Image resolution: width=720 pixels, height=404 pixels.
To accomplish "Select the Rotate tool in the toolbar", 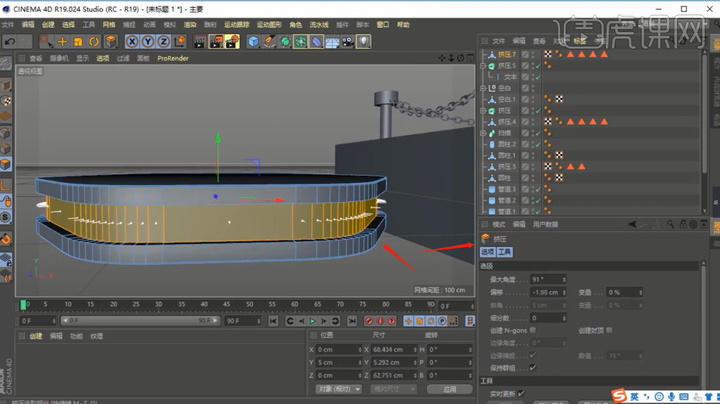I will tap(93, 41).
